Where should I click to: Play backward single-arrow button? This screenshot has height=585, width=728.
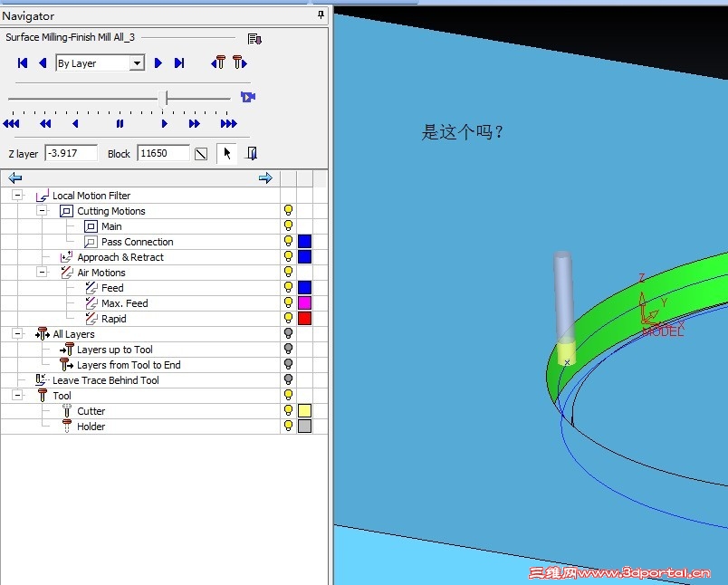(x=75, y=123)
